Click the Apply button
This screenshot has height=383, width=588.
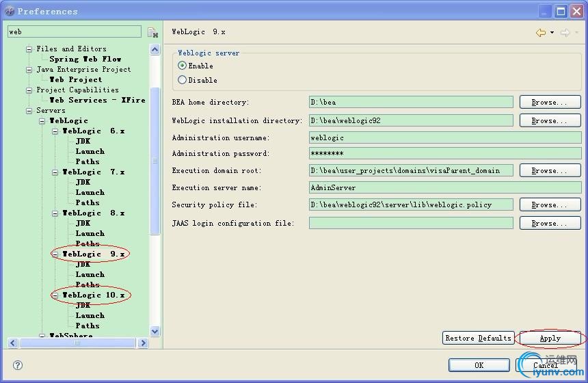[550, 338]
